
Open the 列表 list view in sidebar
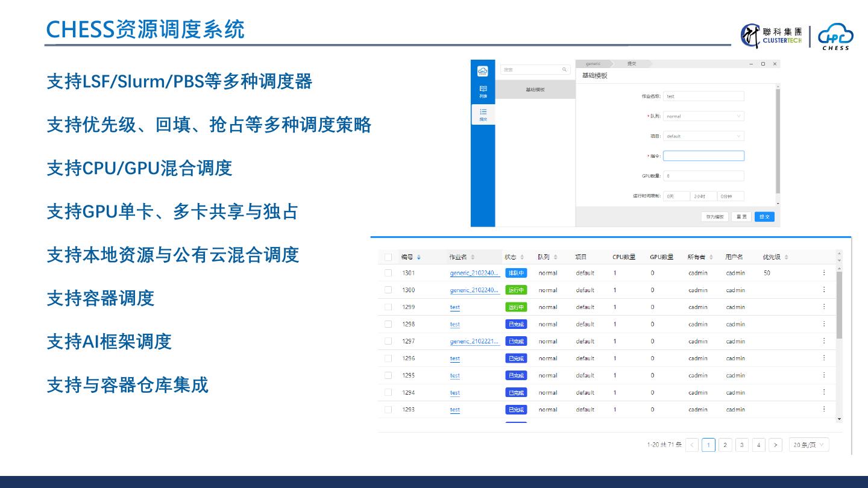point(483,92)
